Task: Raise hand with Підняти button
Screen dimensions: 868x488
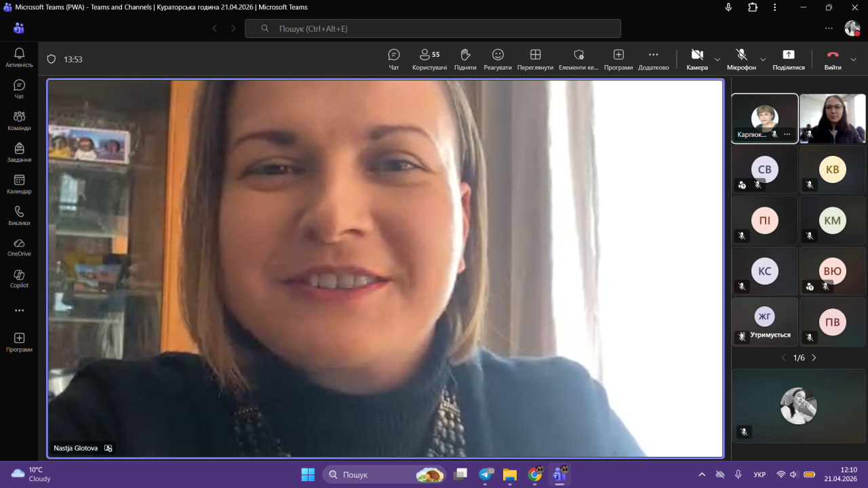Action: point(465,59)
